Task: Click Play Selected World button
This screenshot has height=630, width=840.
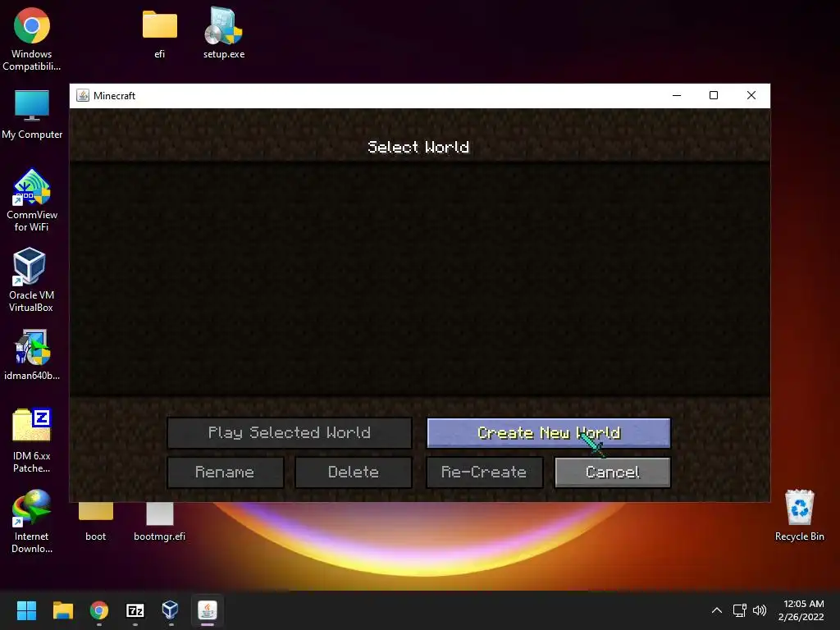Action: click(290, 433)
